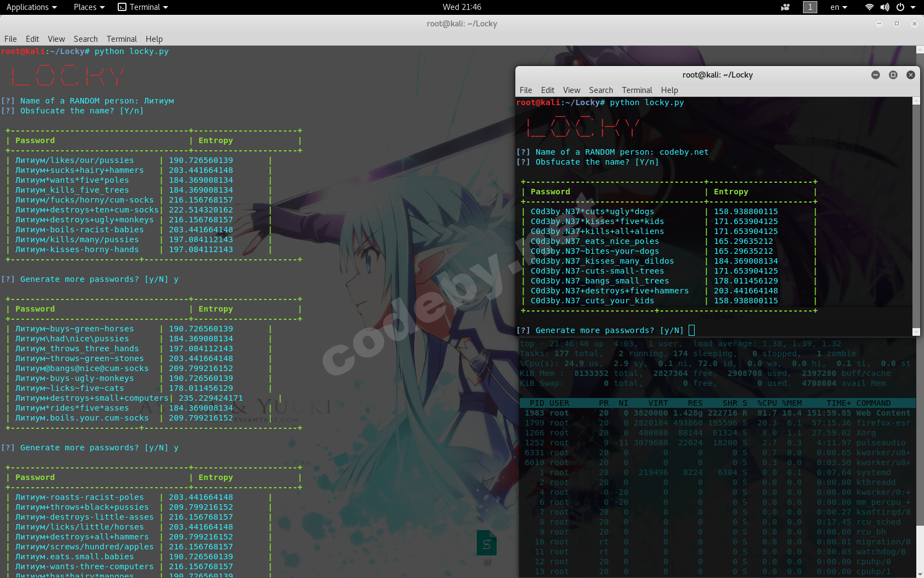Open Edit menu in the front terminal window
Viewport: 924px width, 578px height.
click(x=548, y=90)
